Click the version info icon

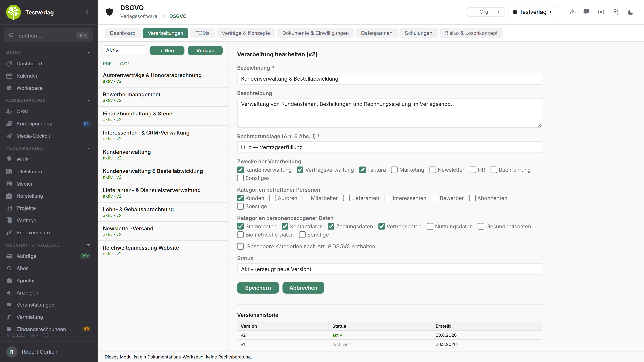pyautogui.click(x=46, y=335)
